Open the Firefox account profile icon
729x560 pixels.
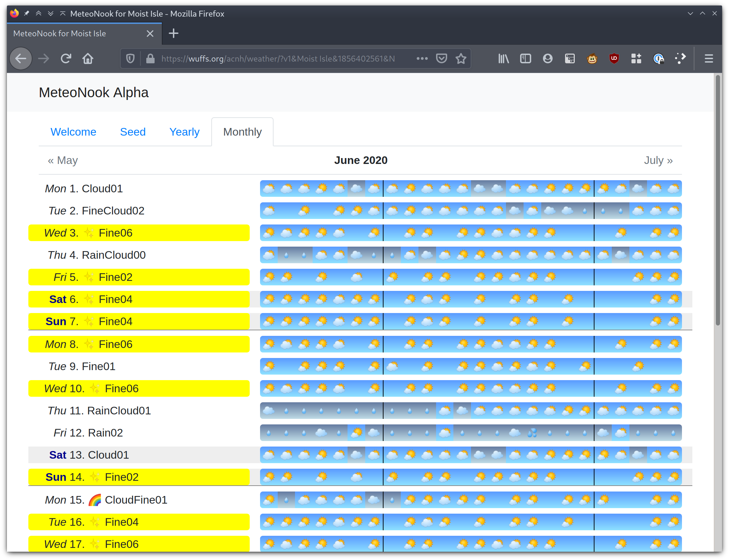pos(548,58)
